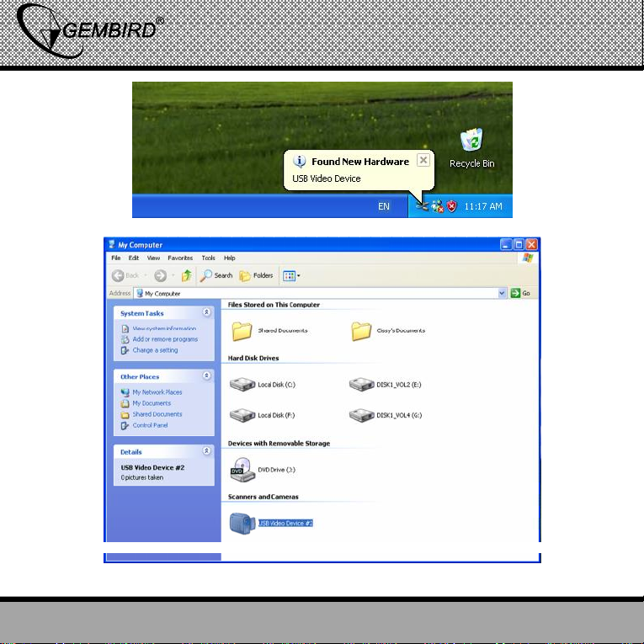Click the security shield tray icon
This screenshot has width=644, height=644.
(452, 206)
